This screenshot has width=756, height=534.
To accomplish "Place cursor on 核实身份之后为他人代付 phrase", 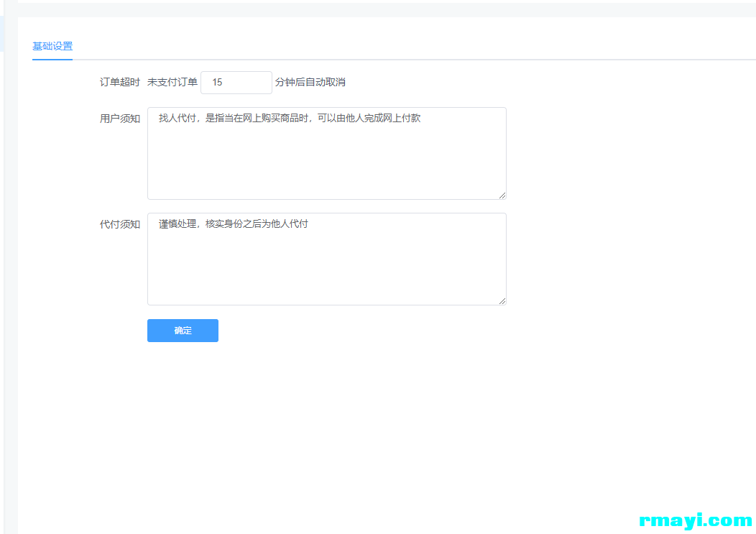I will click(x=257, y=224).
